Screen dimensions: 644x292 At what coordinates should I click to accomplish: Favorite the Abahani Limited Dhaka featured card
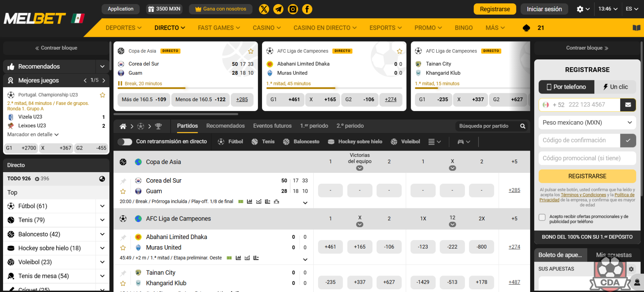pos(399,51)
